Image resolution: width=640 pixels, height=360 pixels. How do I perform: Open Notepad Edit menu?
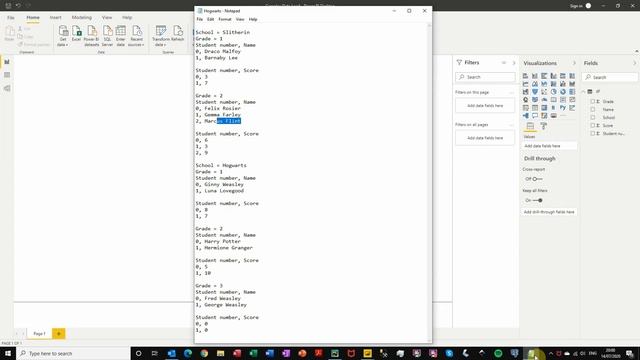click(210, 19)
